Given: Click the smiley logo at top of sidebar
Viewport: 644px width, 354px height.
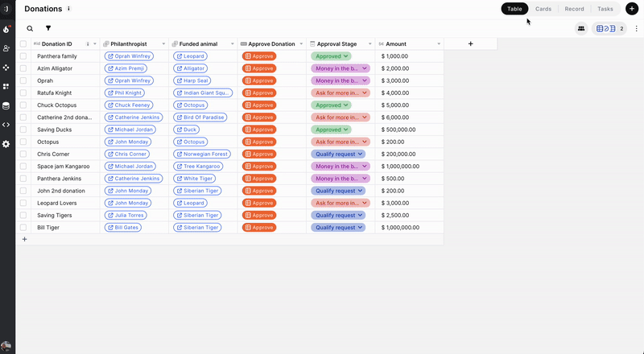Looking at the screenshot, I should (6, 9).
